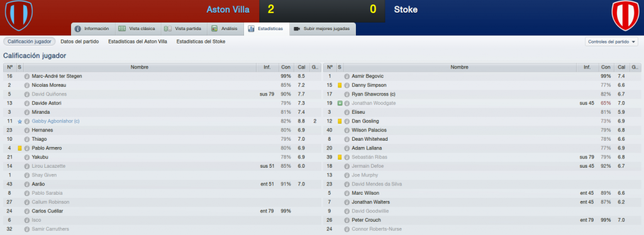Open Subir mejores jugadas tab

323,29
